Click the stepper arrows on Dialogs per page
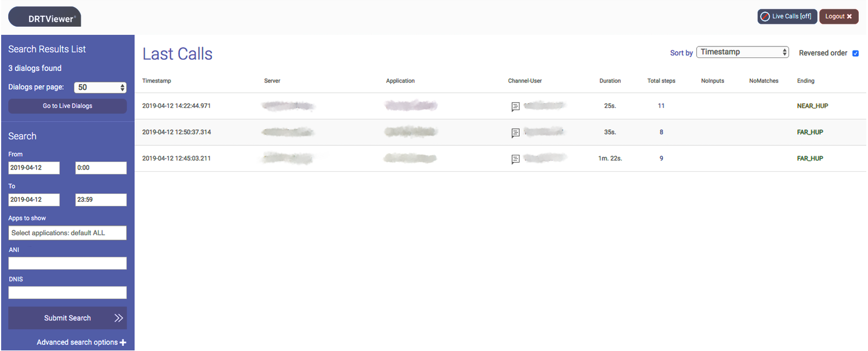Viewport: 868px width, 351px height. coord(121,87)
